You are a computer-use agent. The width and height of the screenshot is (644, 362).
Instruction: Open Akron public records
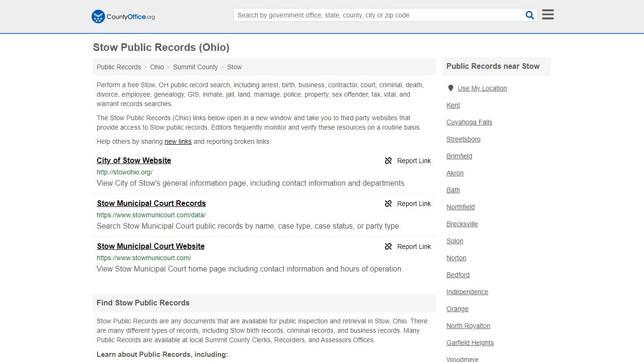click(455, 173)
